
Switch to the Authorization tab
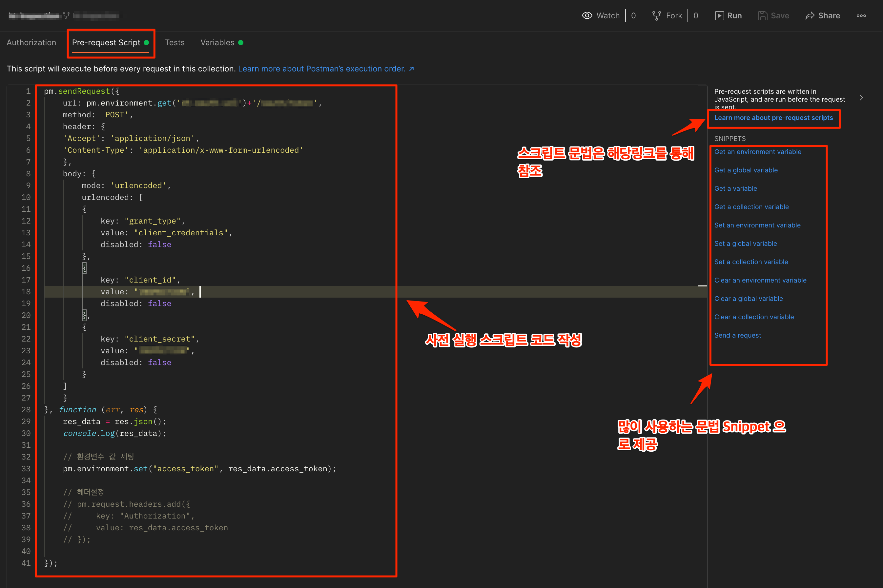click(31, 42)
